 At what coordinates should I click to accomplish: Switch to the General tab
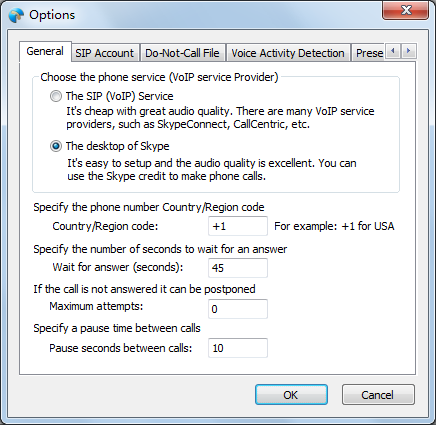point(45,51)
